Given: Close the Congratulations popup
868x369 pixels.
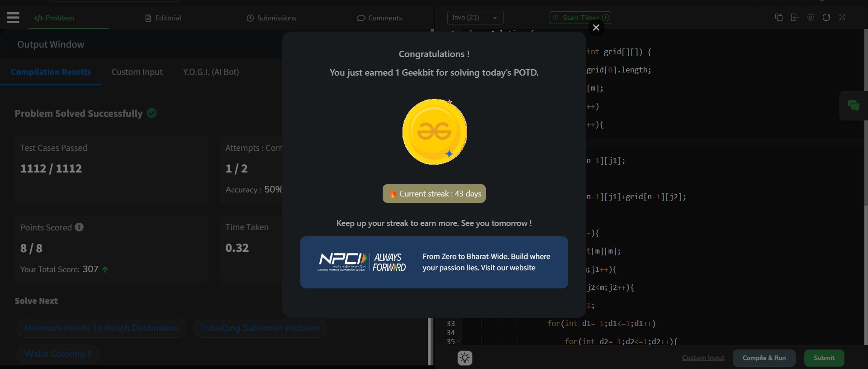Looking at the screenshot, I should pyautogui.click(x=596, y=28).
